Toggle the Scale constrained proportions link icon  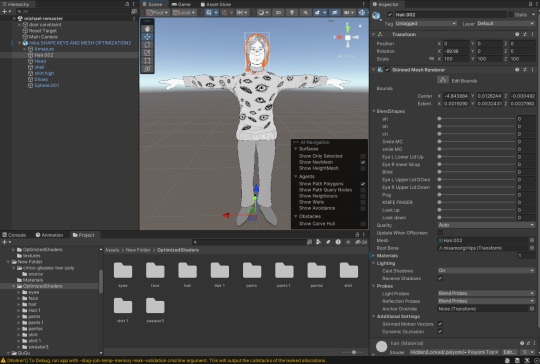click(432, 59)
